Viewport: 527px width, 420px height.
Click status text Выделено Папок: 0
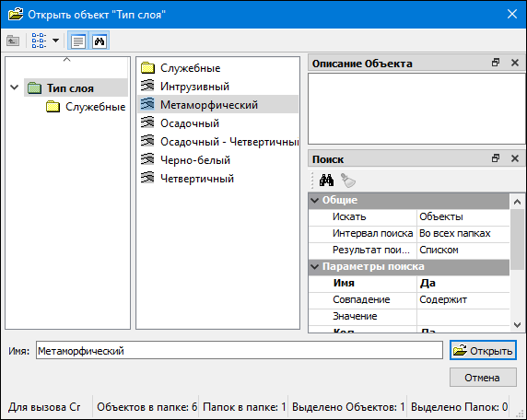(459, 407)
